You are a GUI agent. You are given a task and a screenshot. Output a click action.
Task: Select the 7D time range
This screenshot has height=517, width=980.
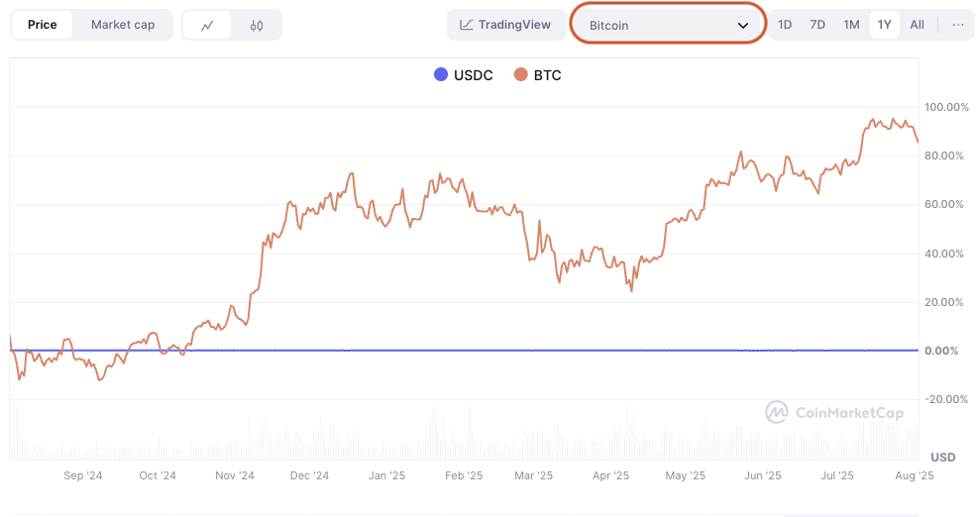click(817, 25)
